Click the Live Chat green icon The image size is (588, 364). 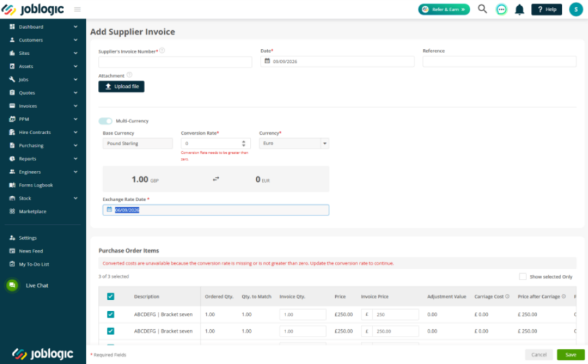pos(12,285)
